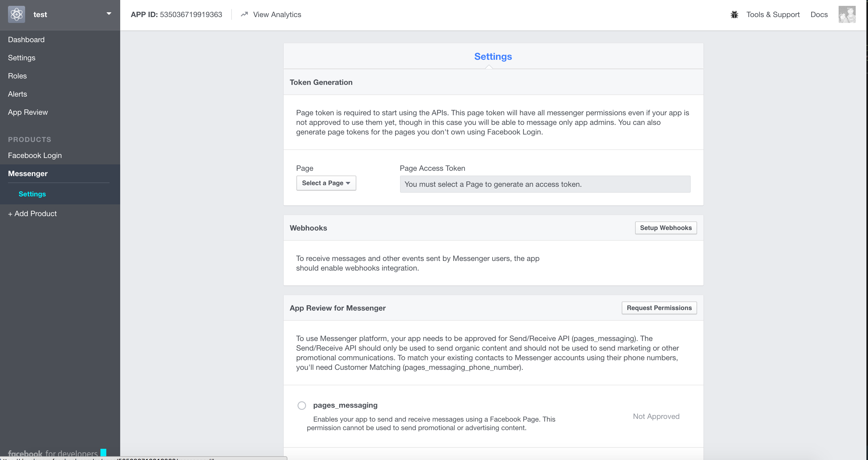
Task: Select Messenger product in sidebar
Action: pos(28,173)
